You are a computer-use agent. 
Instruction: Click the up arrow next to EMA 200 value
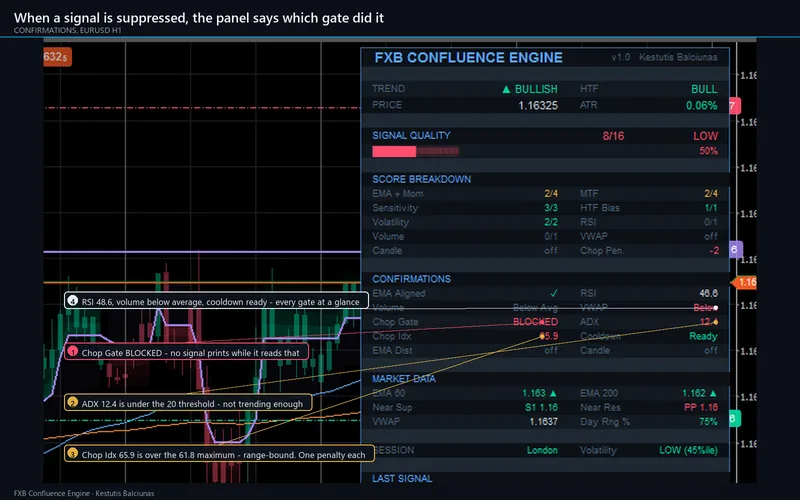click(x=713, y=393)
